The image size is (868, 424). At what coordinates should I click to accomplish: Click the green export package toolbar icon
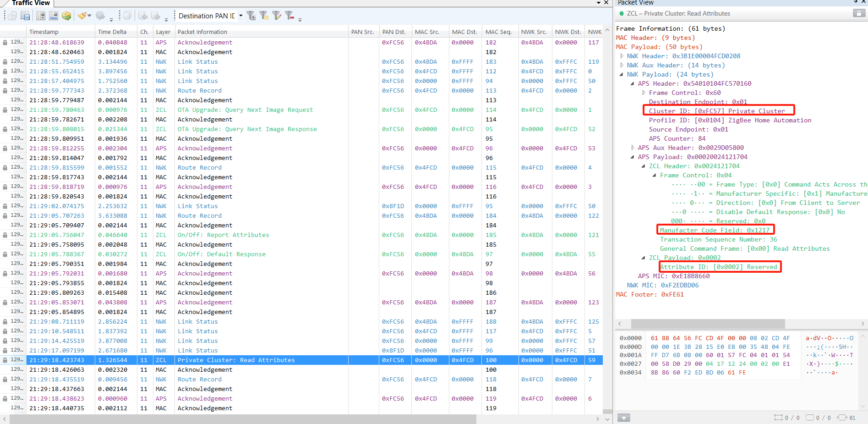[x=66, y=16]
